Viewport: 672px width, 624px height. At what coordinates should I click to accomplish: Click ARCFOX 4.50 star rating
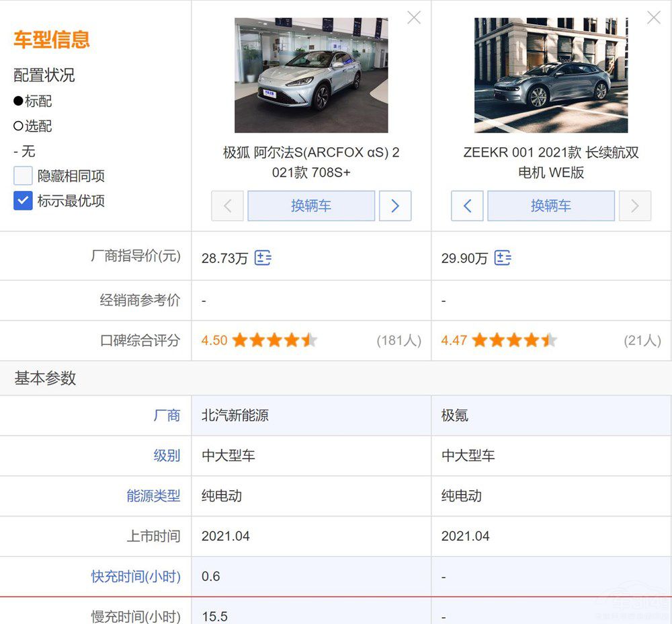(274, 340)
